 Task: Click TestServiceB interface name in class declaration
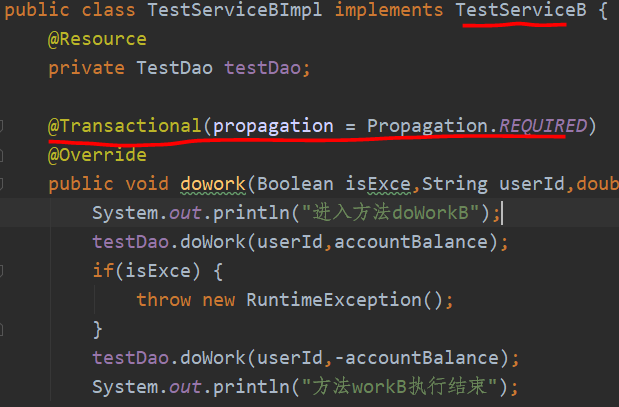tap(511, 10)
